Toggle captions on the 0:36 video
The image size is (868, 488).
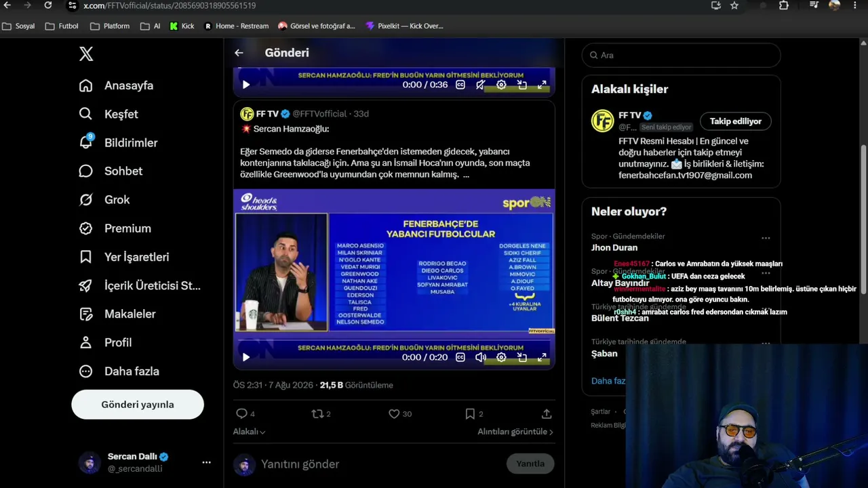(x=460, y=85)
